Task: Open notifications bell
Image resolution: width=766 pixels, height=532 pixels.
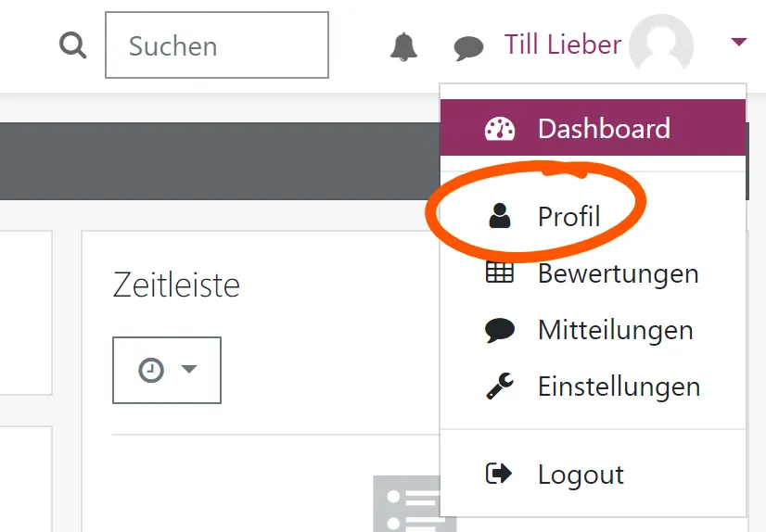Action: [x=403, y=45]
